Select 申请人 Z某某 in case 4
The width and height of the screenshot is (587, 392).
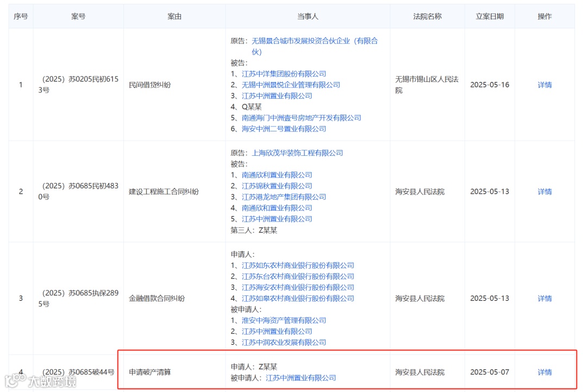coord(267,367)
